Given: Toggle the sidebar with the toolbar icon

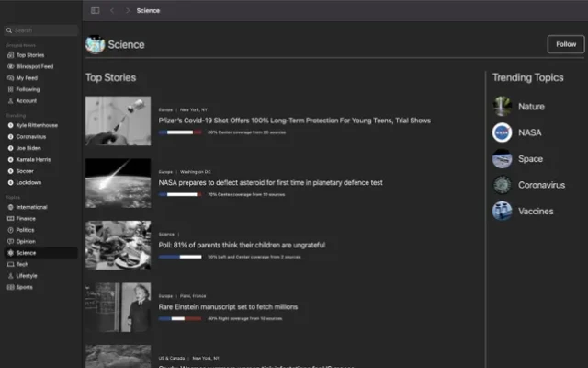Looking at the screenshot, I should pos(96,10).
